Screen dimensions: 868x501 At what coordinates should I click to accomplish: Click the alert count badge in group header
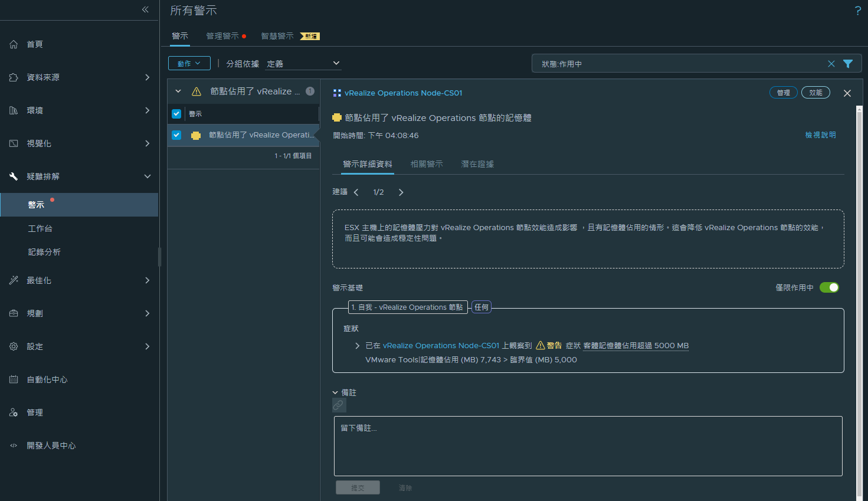click(x=310, y=91)
